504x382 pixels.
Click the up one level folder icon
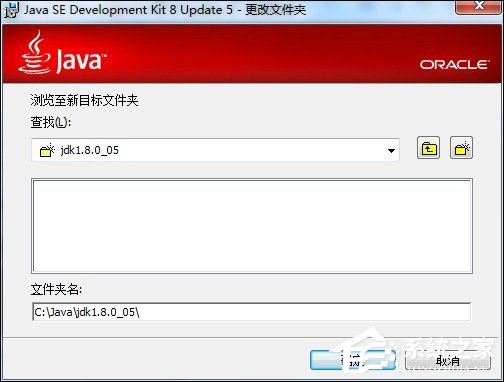click(x=428, y=147)
